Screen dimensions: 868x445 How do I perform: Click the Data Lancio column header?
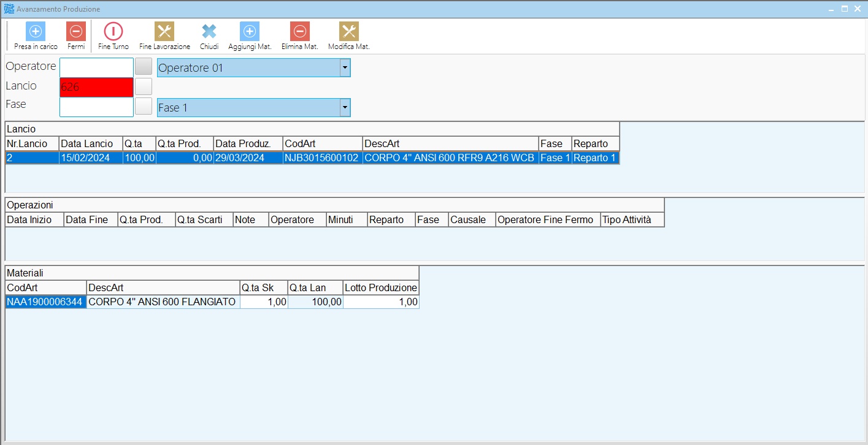point(91,143)
